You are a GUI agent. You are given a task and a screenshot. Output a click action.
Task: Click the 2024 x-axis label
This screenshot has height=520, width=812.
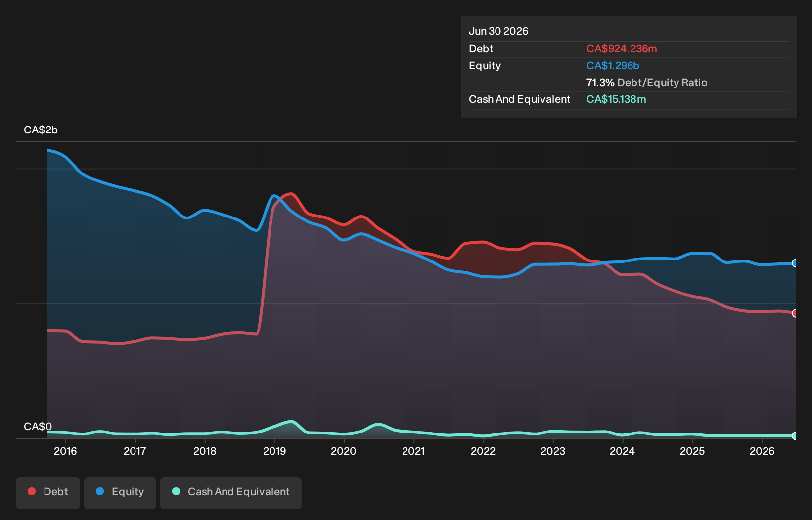(622, 451)
